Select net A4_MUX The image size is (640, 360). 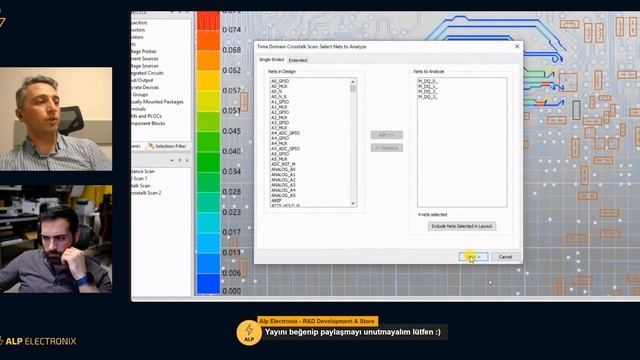[x=279, y=144]
